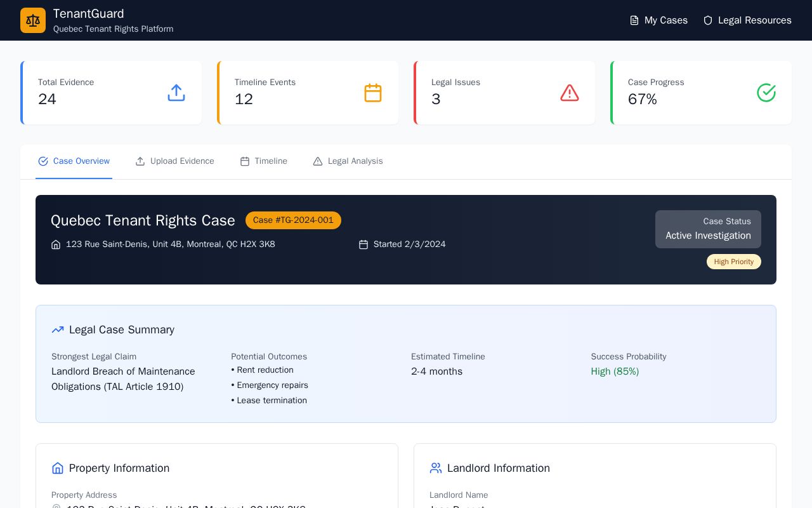Screen dimensions: 812x508
Task: Open the Case Overview tab
Action: pos(74,161)
